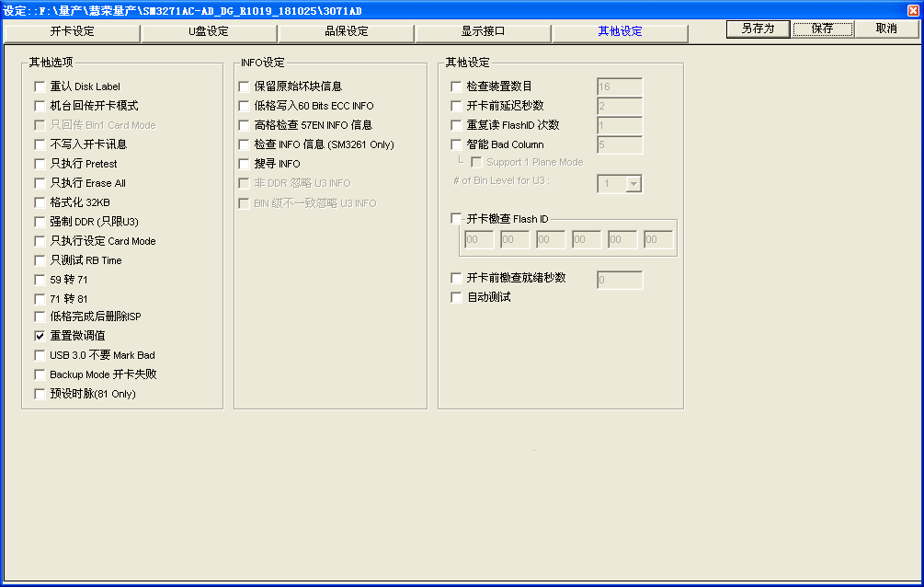The width and height of the screenshot is (924, 587).
Task: Open the U盘设定 tab
Action: point(209,31)
